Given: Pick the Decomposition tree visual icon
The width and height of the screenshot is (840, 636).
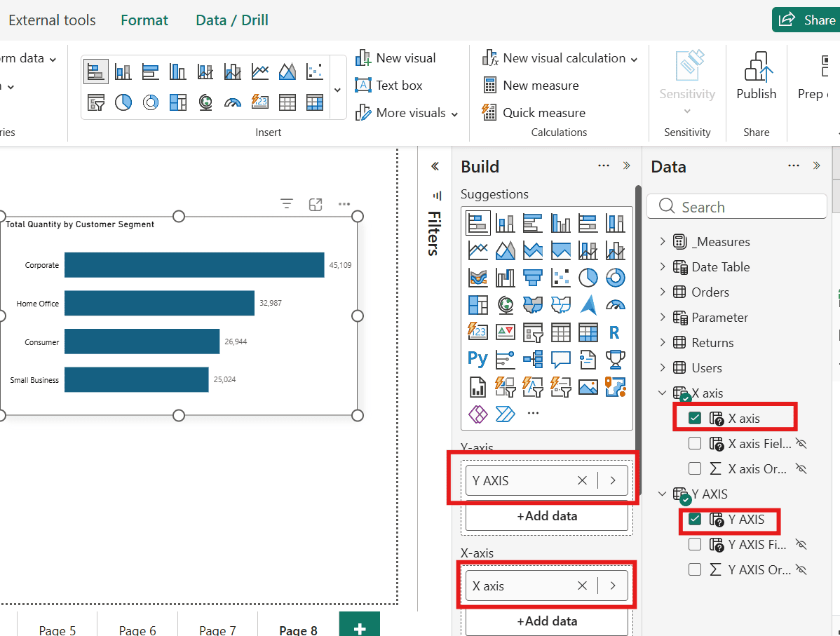Looking at the screenshot, I should (x=533, y=359).
